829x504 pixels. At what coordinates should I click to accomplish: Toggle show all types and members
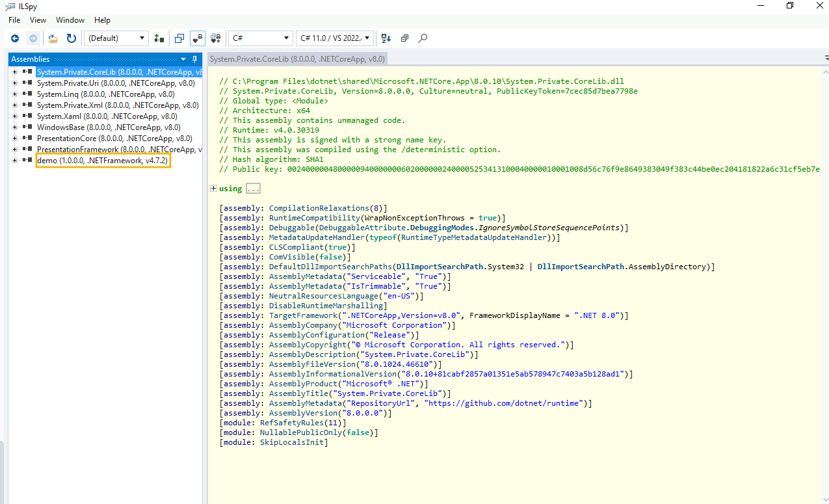coord(217,38)
